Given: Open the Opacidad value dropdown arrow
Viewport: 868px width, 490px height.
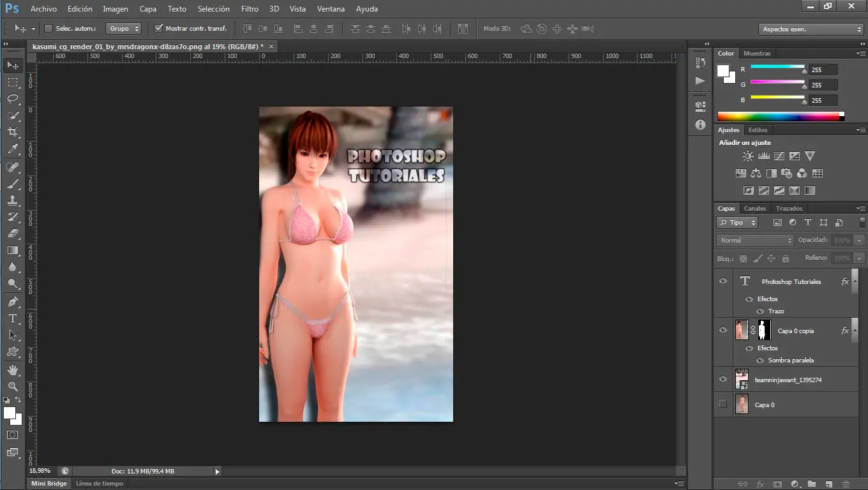Looking at the screenshot, I should (859, 241).
